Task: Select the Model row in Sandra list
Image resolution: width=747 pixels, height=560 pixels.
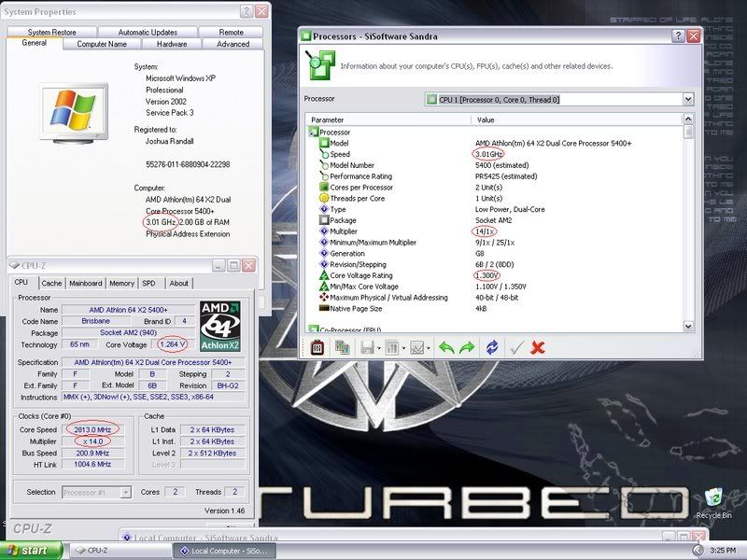Action: point(495,143)
